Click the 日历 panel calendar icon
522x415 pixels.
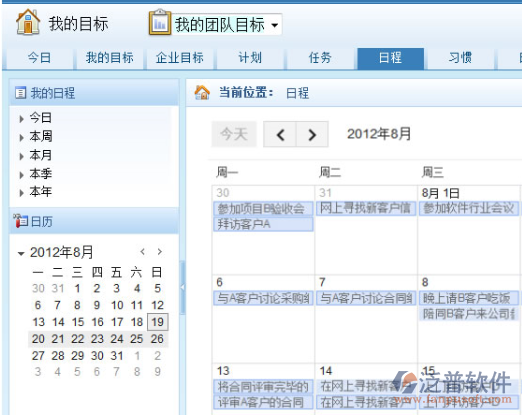point(20,221)
